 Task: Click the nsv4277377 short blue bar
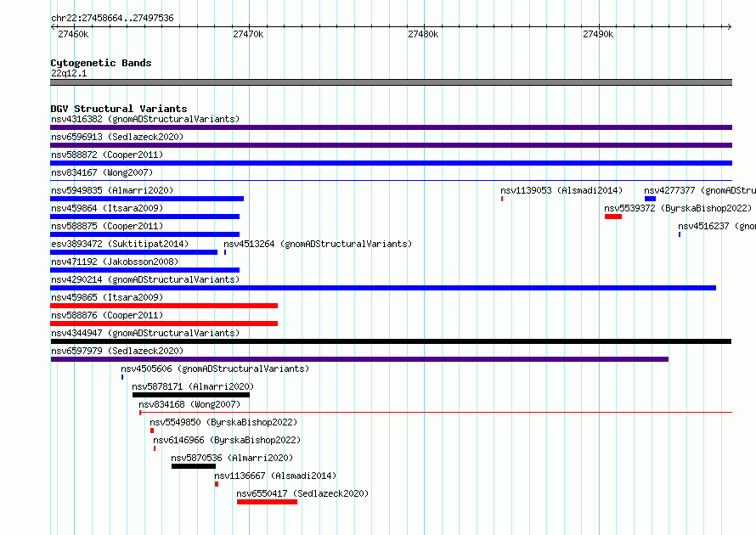650,199
